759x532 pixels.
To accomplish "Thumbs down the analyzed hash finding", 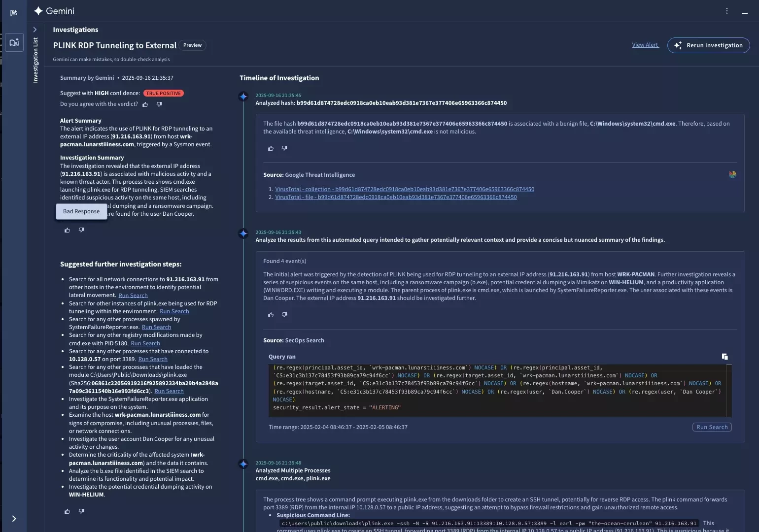I will [x=284, y=148].
